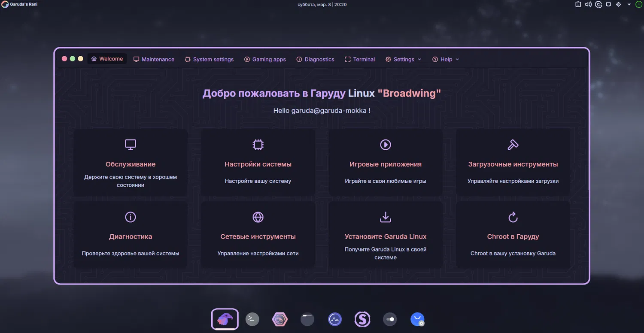
Task: Switch to the Terminal tab
Action: [360, 59]
